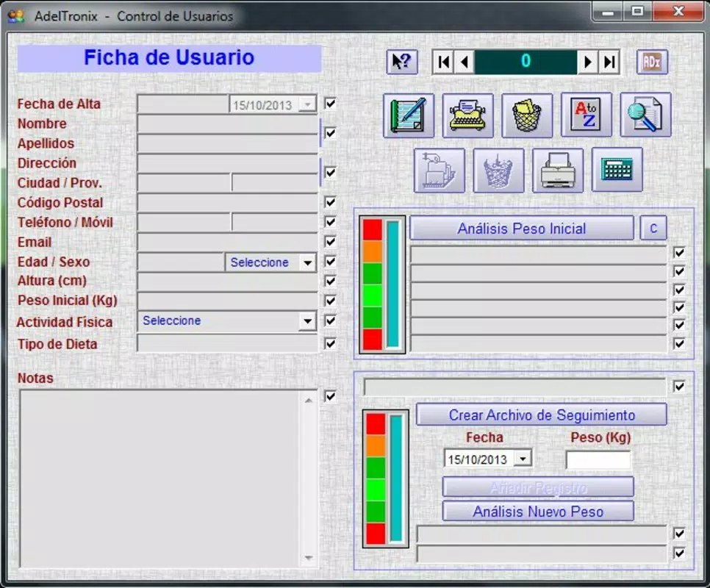Toggle checkbox next to Dirección
The height and width of the screenshot is (588, 710).
(331, 173)
